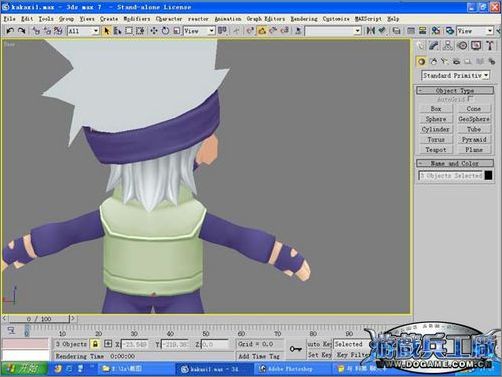Viewport: 502px width, 377px height.
Task: Open the Standard Primitives dropdown
Action: [455, 76]
